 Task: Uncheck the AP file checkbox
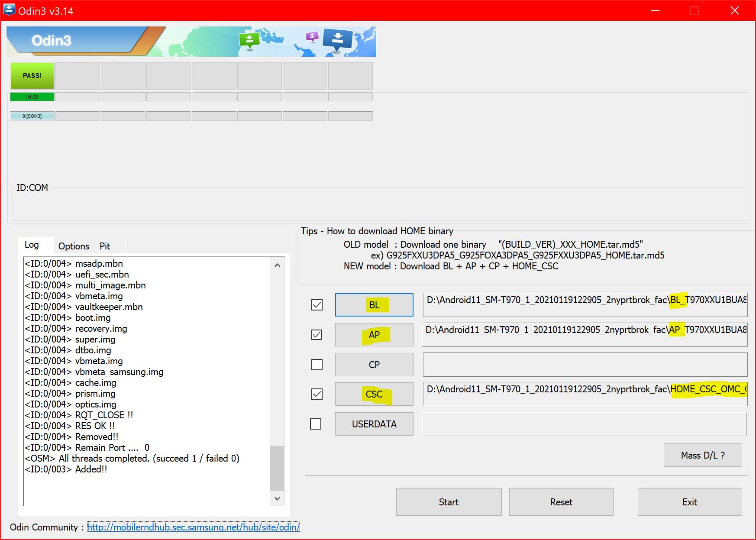tap(317, 335)
